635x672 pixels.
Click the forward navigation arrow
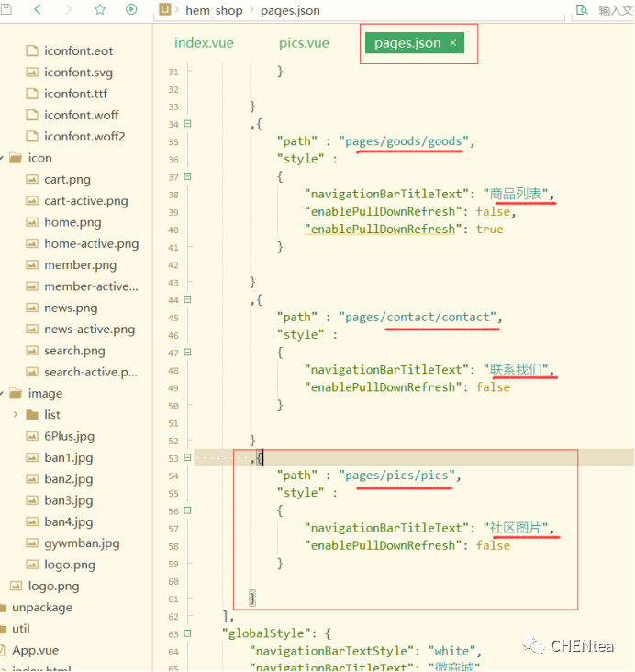(x=69, y=9)
